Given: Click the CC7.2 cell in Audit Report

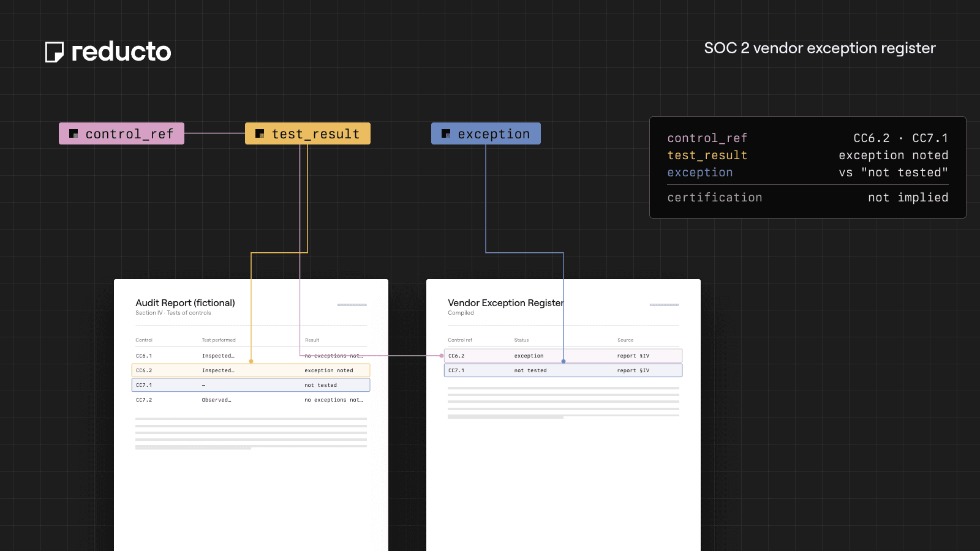Looking at the screenshot, I should [144, 400].
